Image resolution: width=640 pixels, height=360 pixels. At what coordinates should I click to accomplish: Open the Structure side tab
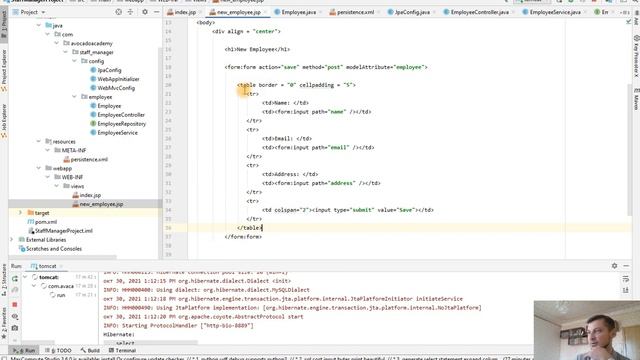[4, 280]
